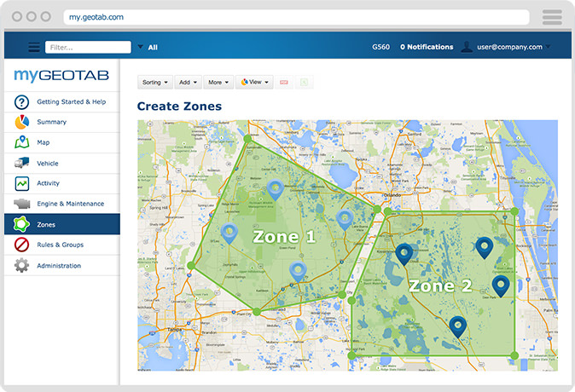Open the More dropdown
Viewport: 575px width, 392px height.
[x=218, y=83]
